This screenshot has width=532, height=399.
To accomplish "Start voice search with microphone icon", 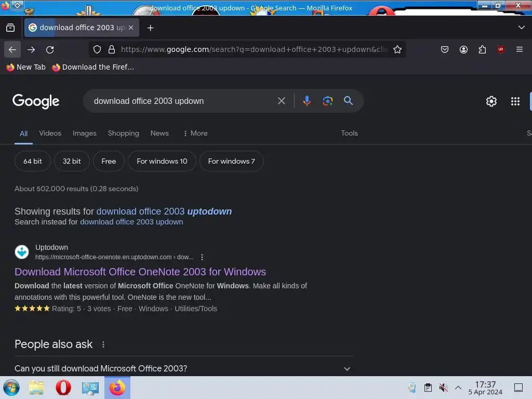I will coord(307,101).
